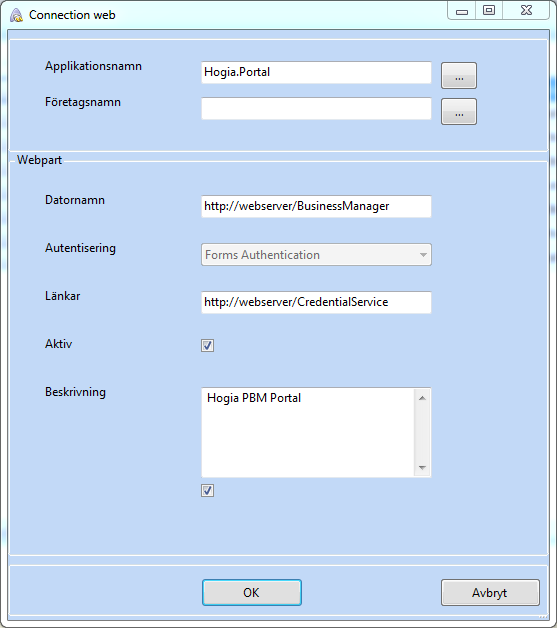The image size is (557, 628).
Task: Click the Connection web title bar icon
Action: coord(16,15)
